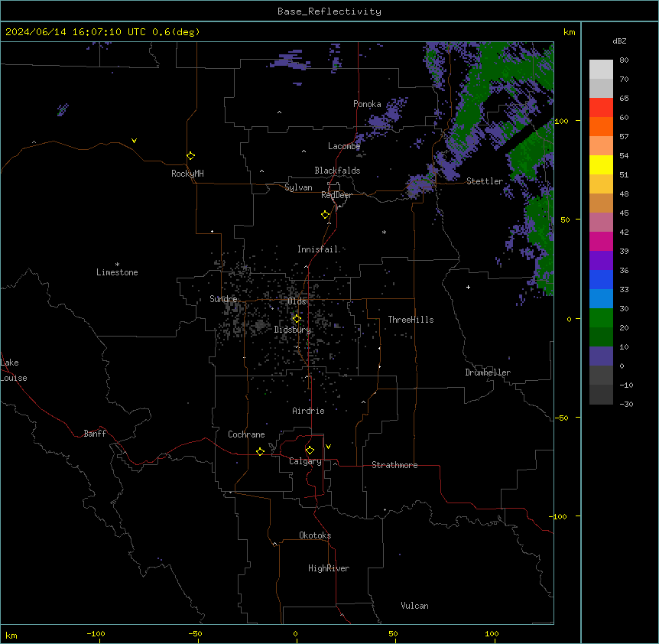Click the Drumheller label
The height and width of the screenshot is (644, 659).
pos(488,372)
